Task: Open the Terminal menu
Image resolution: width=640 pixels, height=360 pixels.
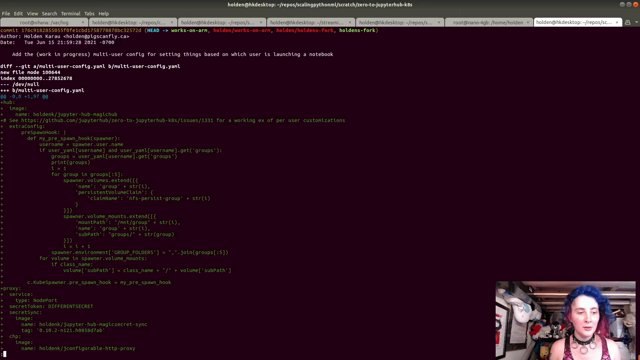Action: tap(71, 13)
